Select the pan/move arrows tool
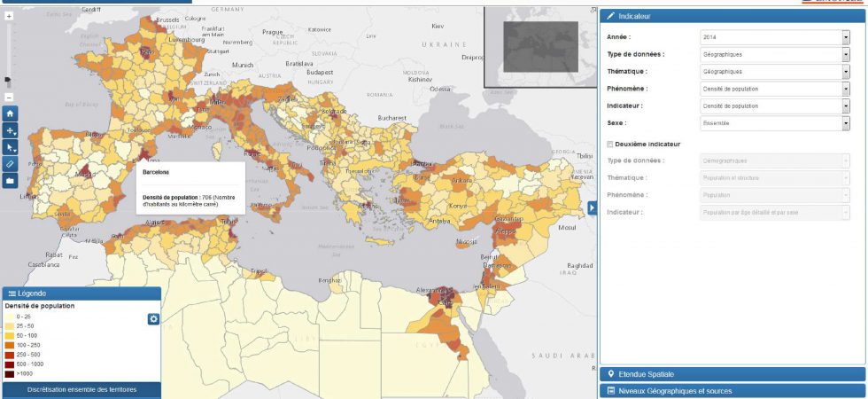The height and width of the screenshot is (399, 868). [x=10, y=130]
